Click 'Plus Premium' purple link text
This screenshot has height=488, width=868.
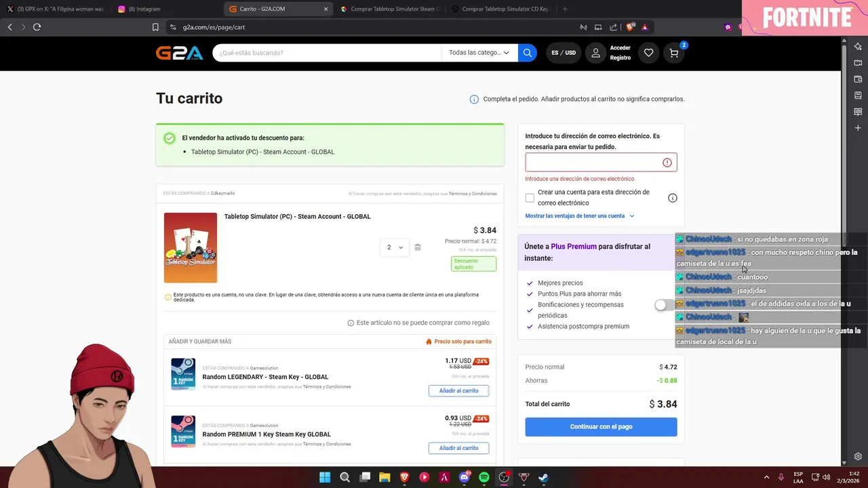tap(574, 247)
